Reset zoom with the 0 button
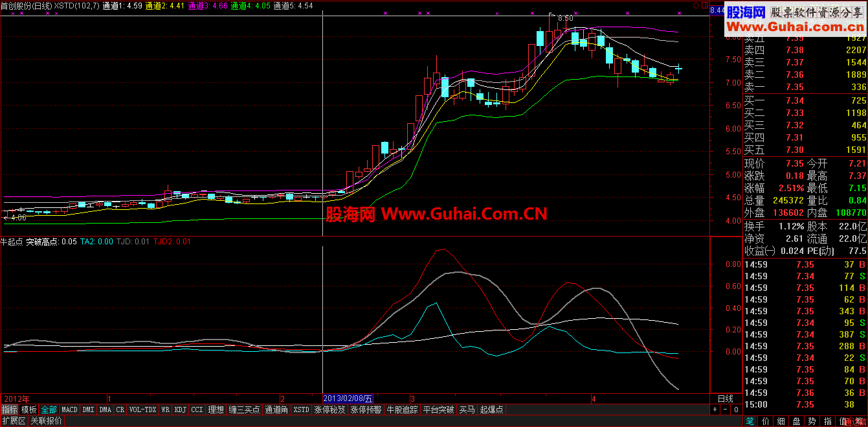The width and height of the screenshot is (868, 427). [736, 410]
